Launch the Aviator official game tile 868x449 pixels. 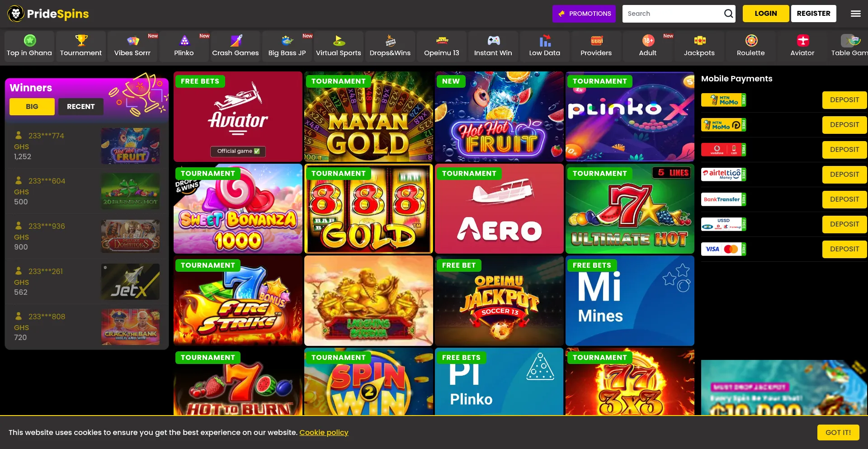(x=238, y=117)
